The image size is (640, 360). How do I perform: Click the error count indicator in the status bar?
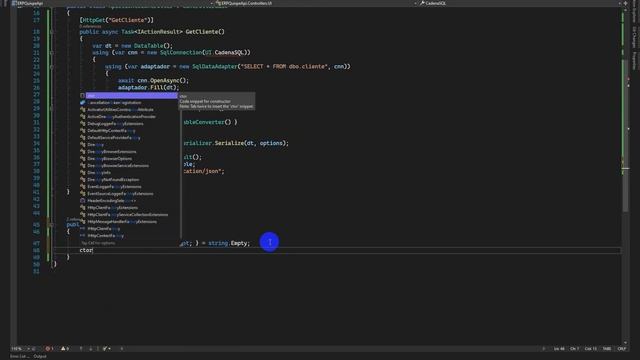coord(49,349)
